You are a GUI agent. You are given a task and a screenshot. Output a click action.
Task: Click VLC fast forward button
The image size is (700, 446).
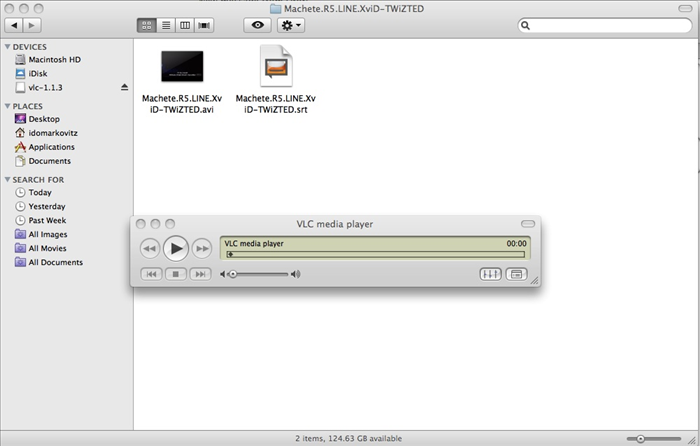pos(202,248)
